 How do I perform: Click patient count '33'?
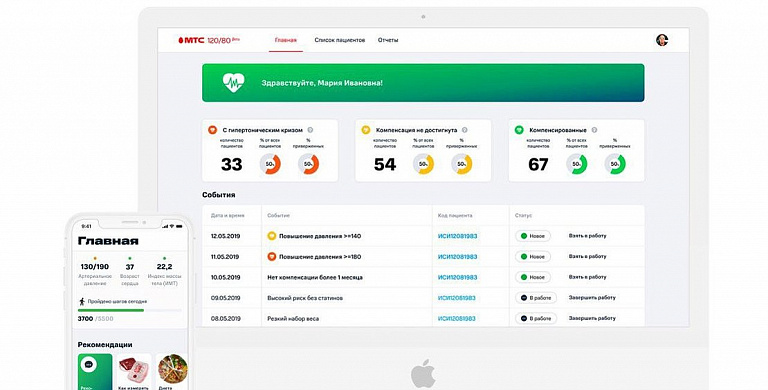(231, 165)
